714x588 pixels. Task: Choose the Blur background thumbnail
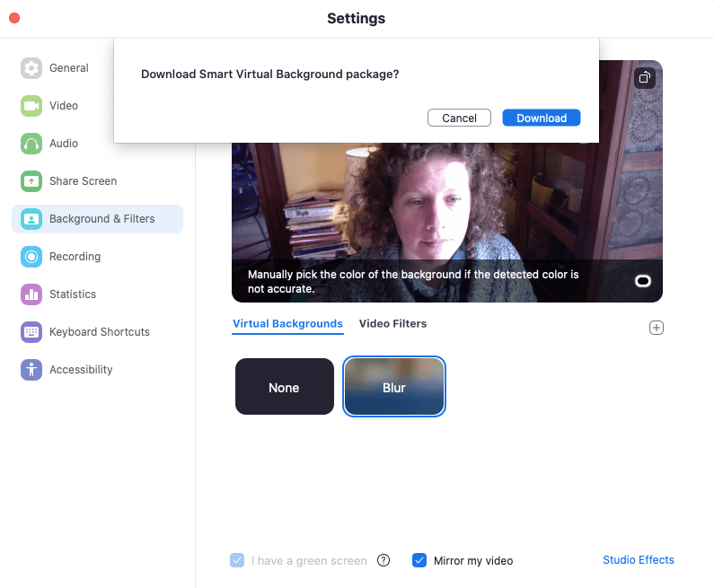(x=394, y=387)
